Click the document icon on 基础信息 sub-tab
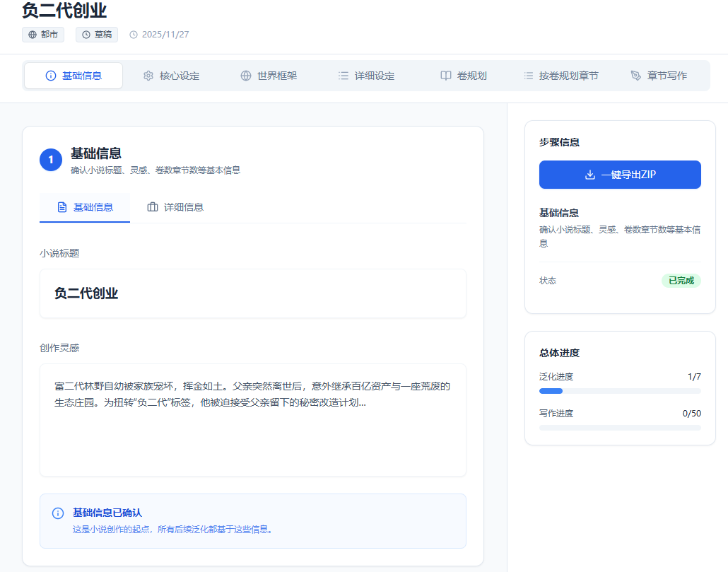 point(61,208)
